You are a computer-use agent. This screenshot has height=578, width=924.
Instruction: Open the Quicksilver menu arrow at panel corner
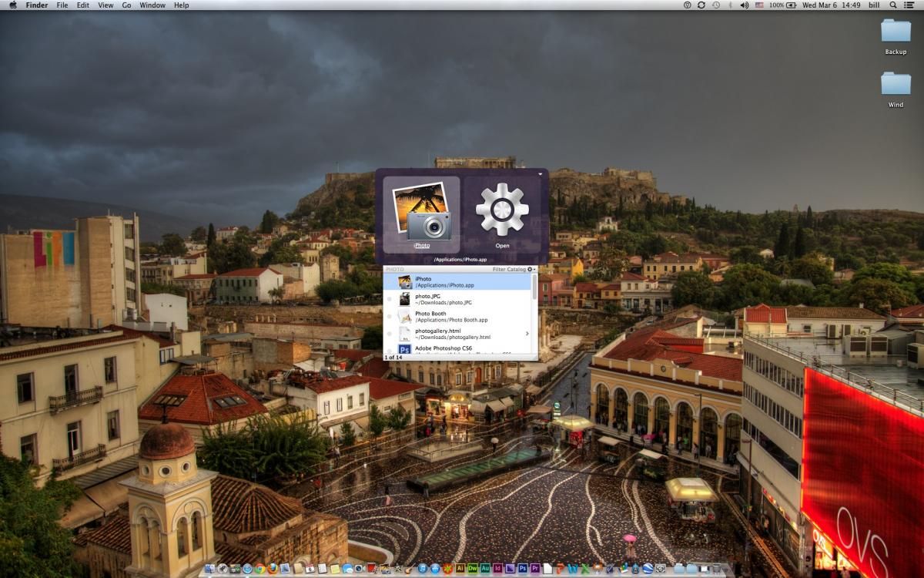541,175
